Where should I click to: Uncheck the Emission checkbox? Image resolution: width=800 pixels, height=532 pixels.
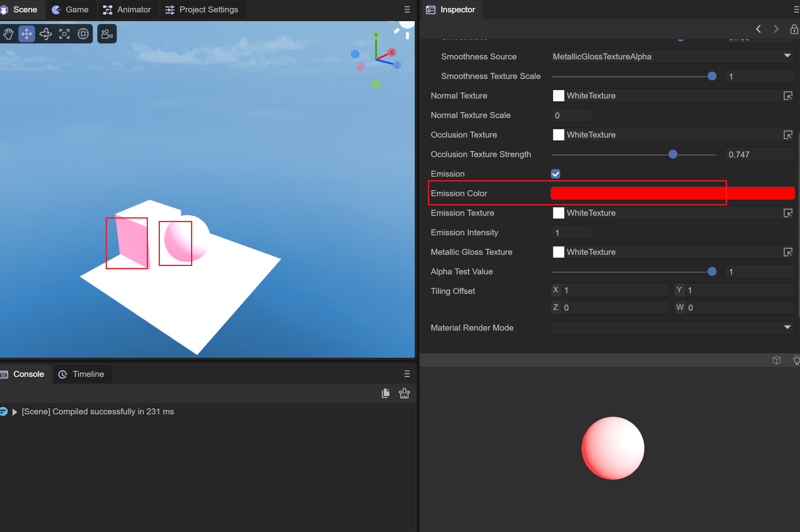pos(555,174)
